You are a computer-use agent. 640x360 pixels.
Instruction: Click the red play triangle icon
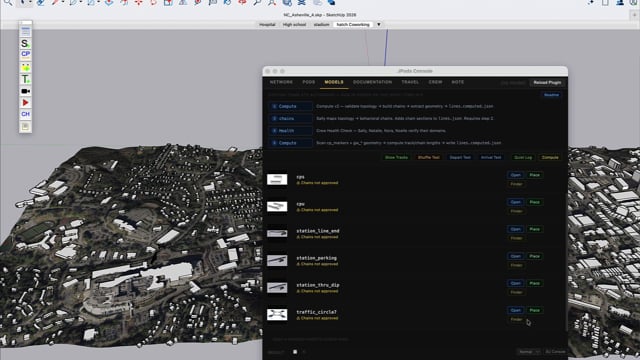coord(25,102)
